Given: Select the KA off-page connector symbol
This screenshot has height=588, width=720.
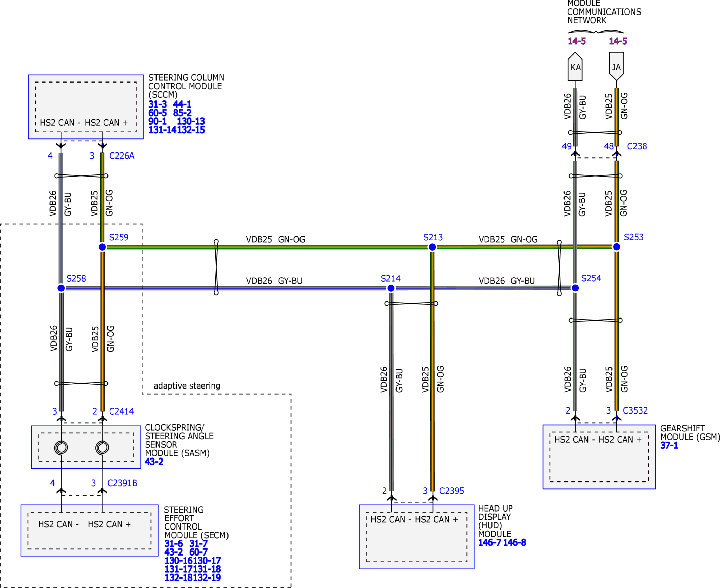Looking at the screenshot, I should click(575, 66).
